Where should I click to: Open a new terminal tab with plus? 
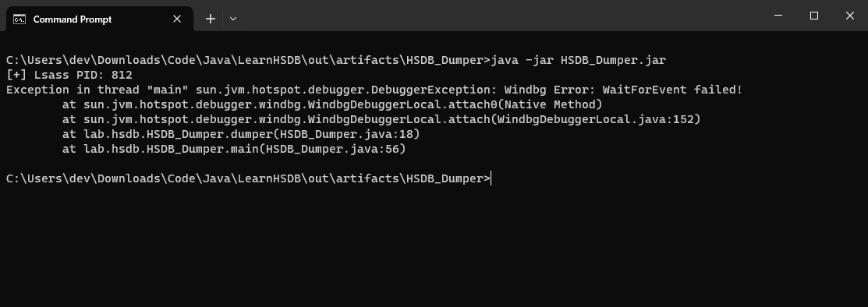click(x=211, y=19)
